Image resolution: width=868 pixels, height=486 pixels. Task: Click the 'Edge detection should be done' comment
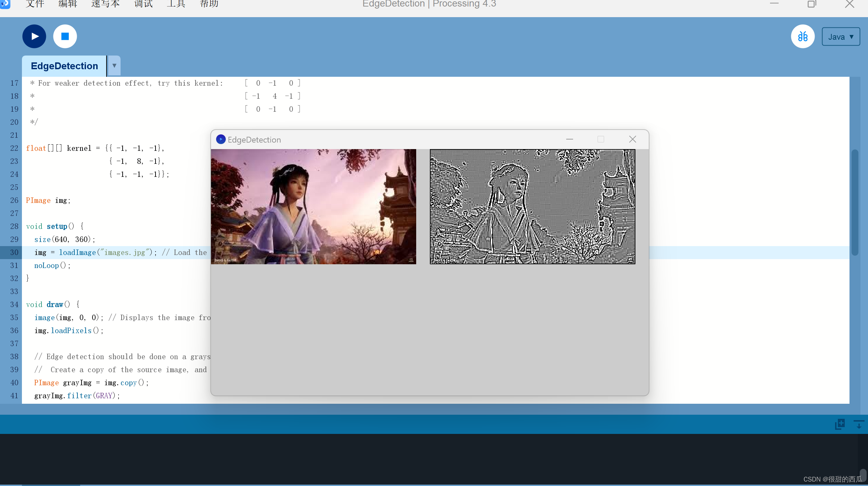(x=123, y=357)
